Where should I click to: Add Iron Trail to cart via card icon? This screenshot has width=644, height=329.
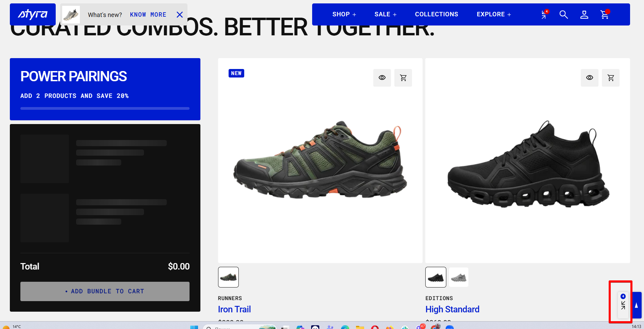click(x=403, y=78)
